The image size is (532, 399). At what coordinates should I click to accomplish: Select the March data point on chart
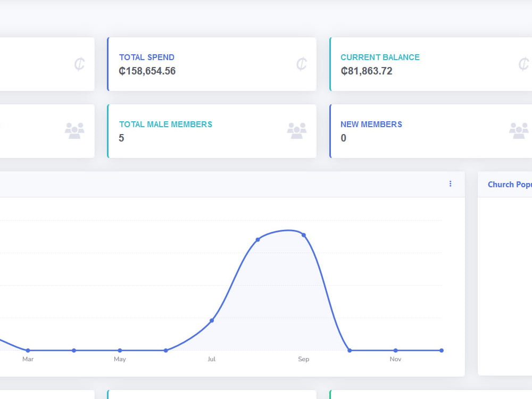pos(28,351)
